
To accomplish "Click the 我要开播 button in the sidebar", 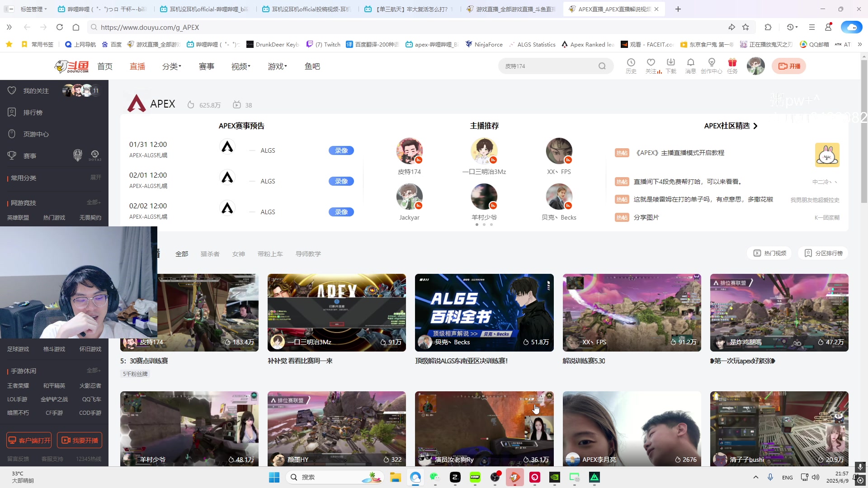I will pyautogui.click(x=80, y=440).
